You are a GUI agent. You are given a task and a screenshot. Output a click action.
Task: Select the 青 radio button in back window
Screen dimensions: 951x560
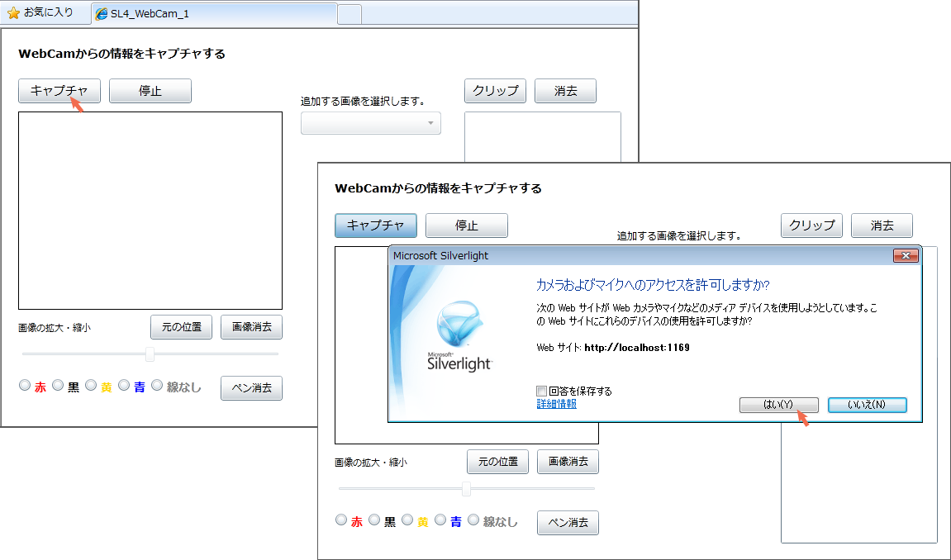124,385
